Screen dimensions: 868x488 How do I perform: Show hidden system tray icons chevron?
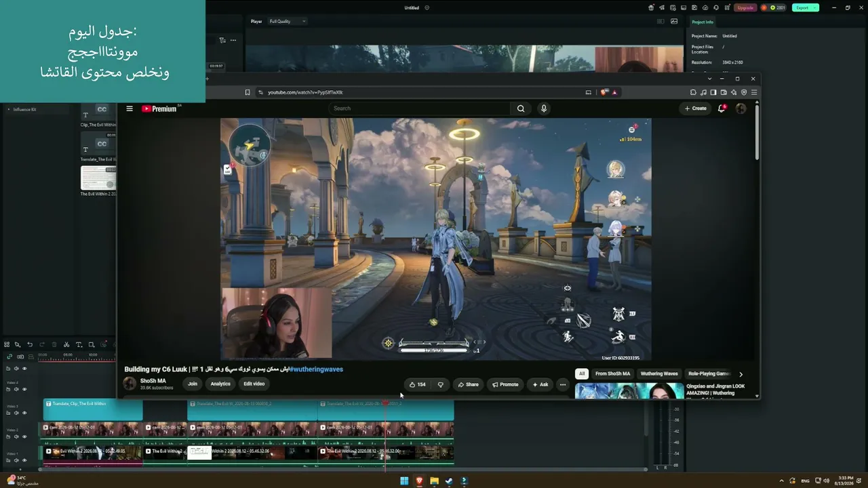tap(781, 481)
